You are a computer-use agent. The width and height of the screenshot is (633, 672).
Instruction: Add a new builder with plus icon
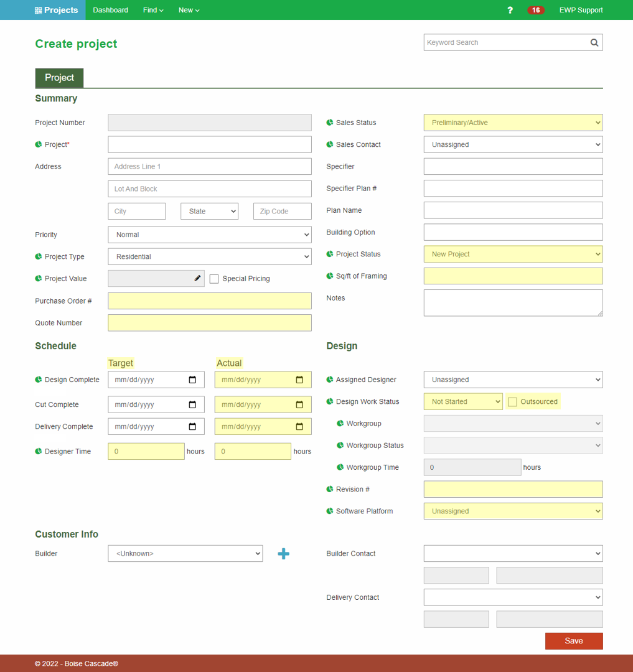point(283,554)
